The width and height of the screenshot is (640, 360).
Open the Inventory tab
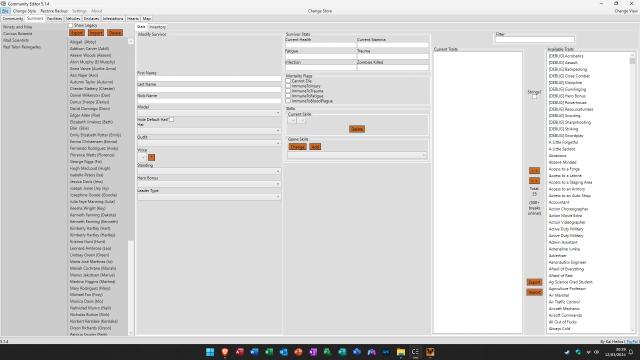pos(158,27)
